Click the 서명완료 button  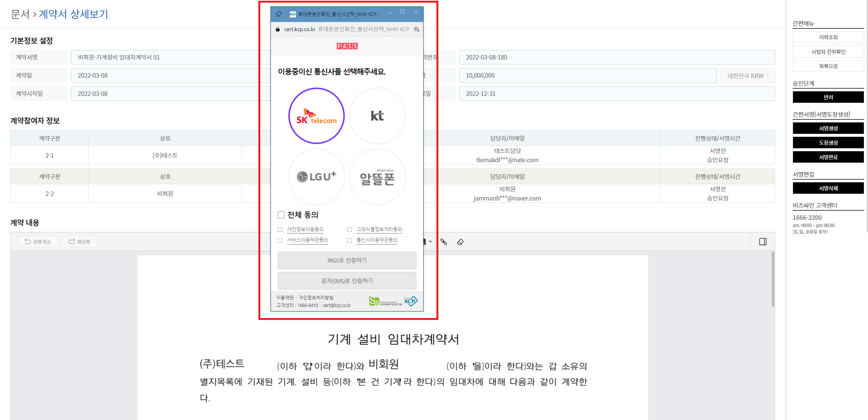click(x=828, y=157)
